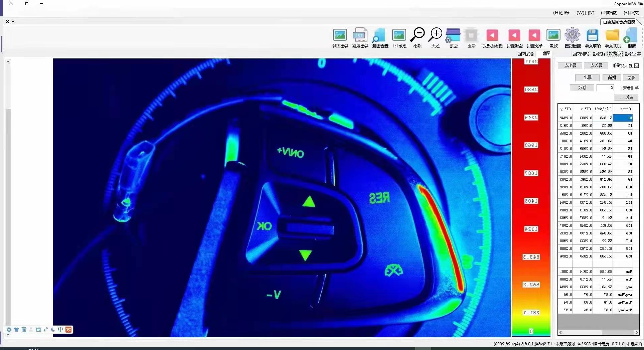Click the color scale bar near 2811
The width and height of the screenshot is (644, 350).
click(531, 61)
